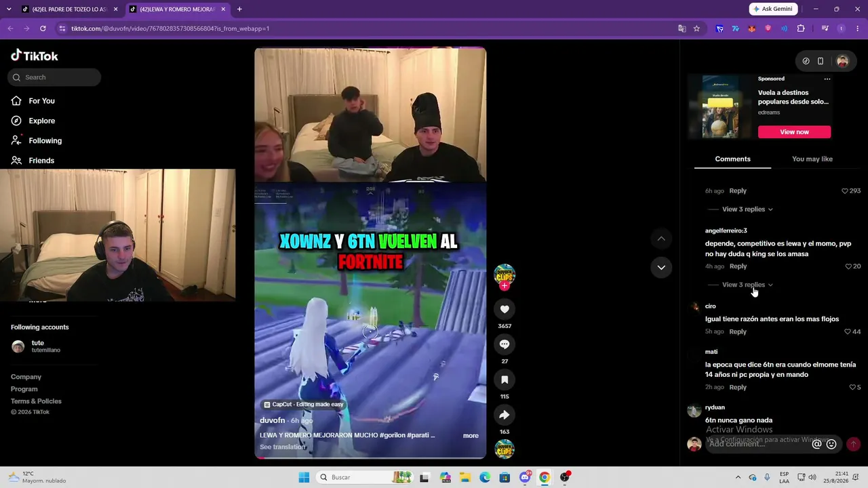Switch to the You may like tab

[x=812, y=159]
